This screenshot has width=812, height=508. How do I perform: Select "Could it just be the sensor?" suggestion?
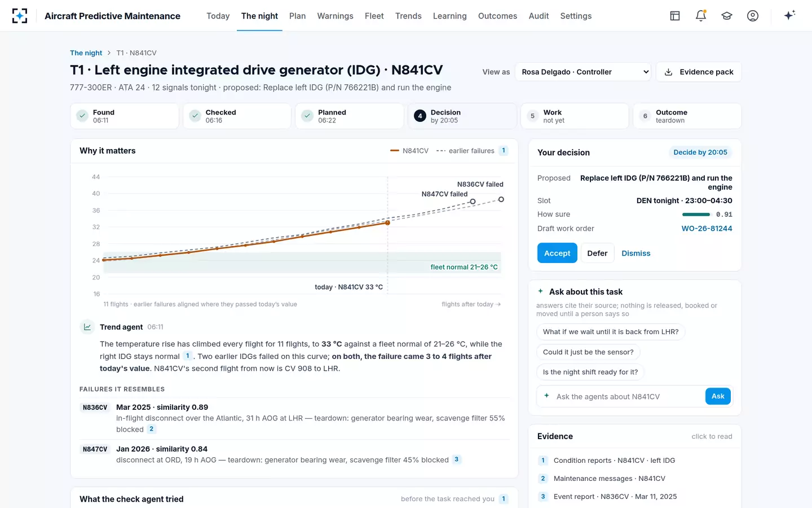588,352
